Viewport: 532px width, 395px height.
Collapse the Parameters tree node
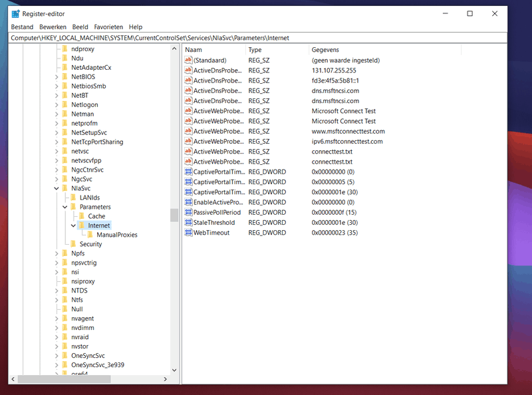[x=65, y=207]
